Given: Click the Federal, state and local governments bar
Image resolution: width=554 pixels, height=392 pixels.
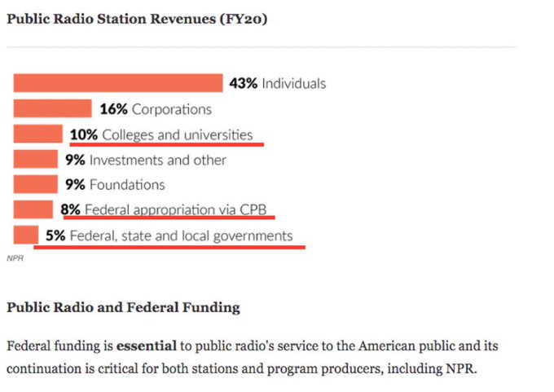Looking at the screenshot, I should click(26, 235).
